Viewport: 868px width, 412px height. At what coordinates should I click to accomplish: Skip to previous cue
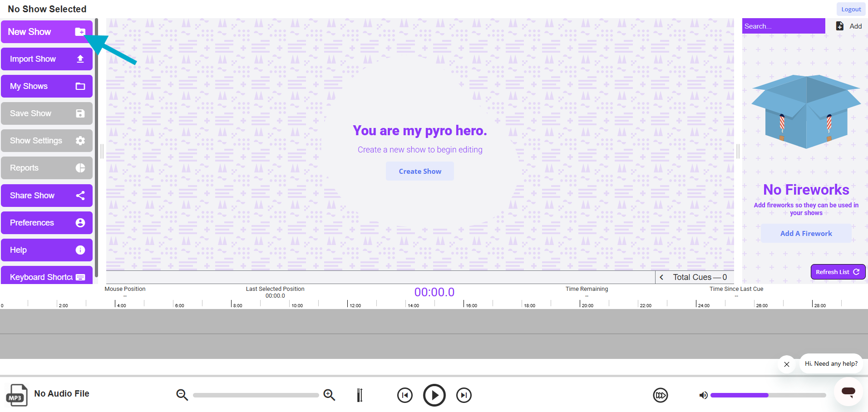[x=404, y=395]
